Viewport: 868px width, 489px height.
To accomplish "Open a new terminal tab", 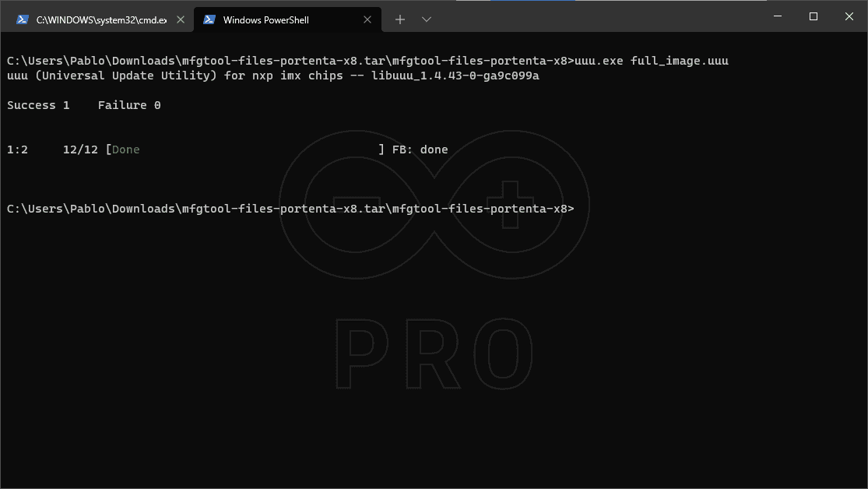I will pyautogui.click(x=399, y=19).
